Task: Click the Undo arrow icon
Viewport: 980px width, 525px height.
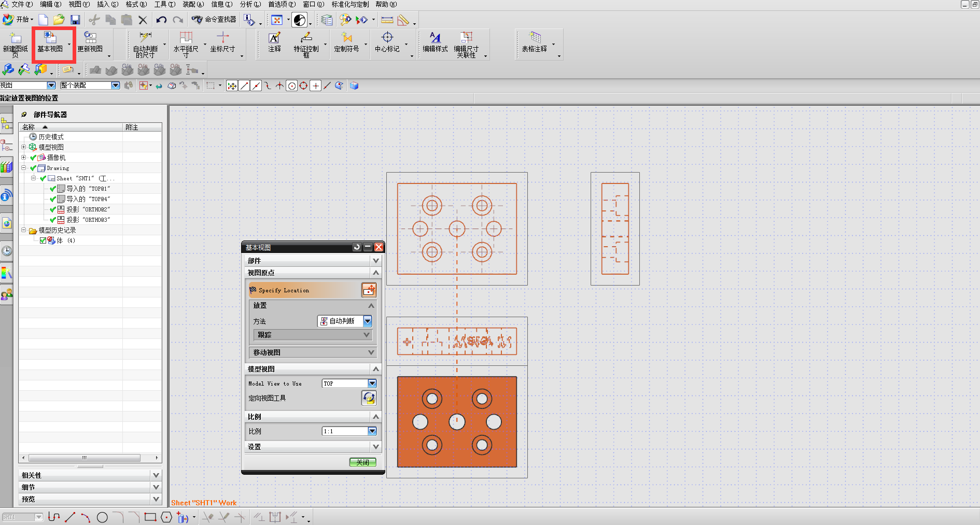Action: [161, 20]
